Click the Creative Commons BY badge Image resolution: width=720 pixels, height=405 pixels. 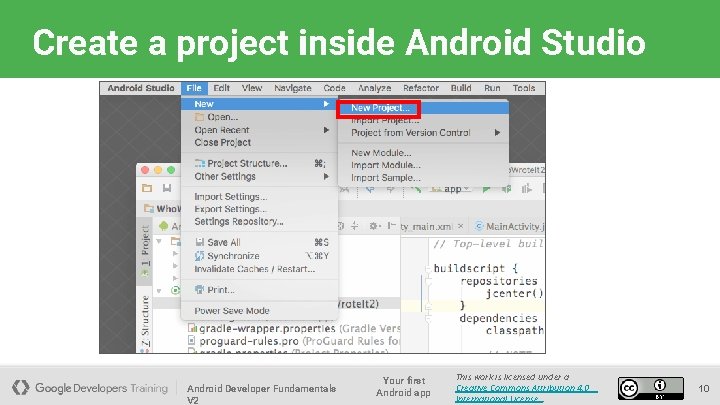[x=651, y=388]
